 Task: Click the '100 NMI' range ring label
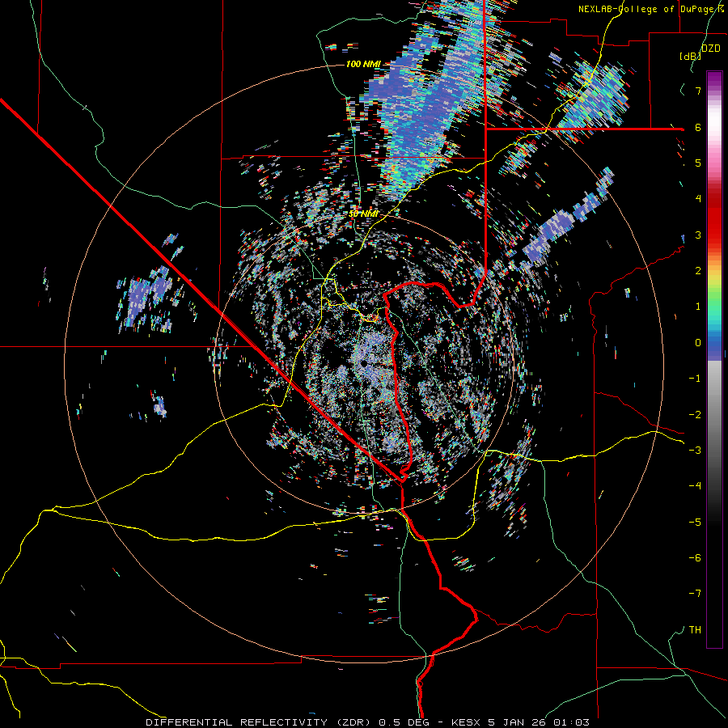[363, 64]
